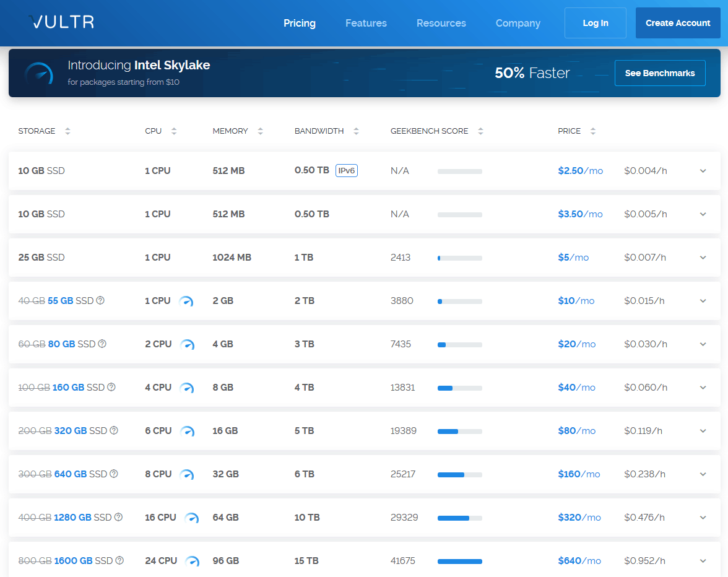
Task: Click Geekbench bar for score 2413
Action: 459,258
